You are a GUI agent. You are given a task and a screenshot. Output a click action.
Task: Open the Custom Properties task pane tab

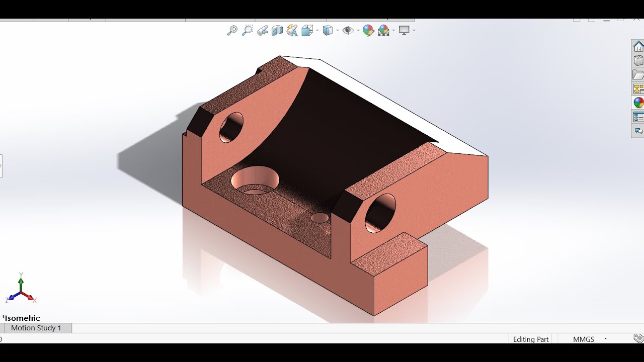pos(638,117)
